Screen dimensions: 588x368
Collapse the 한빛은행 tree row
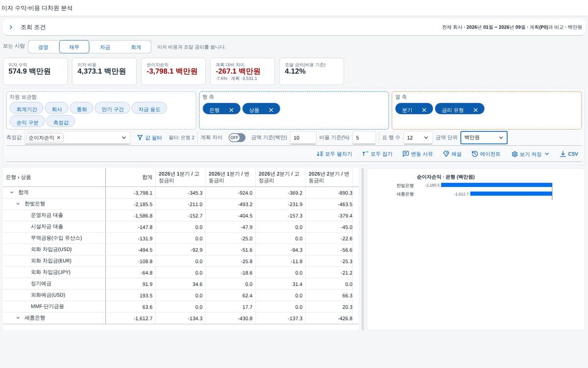click(18, 204)
